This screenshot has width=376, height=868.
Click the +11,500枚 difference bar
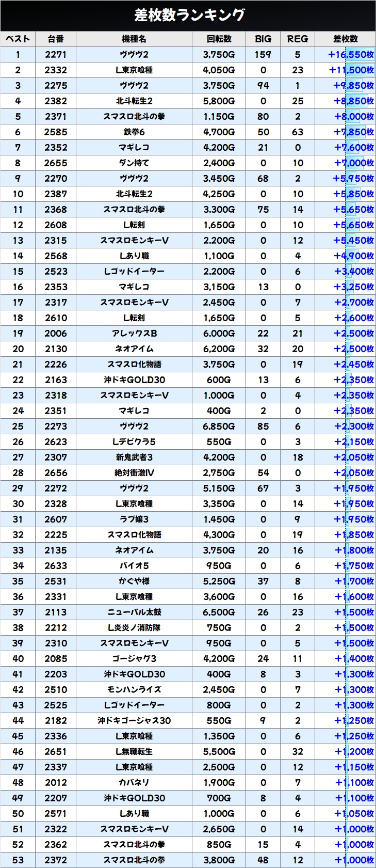pyautogui.click(x=351, y=70)
